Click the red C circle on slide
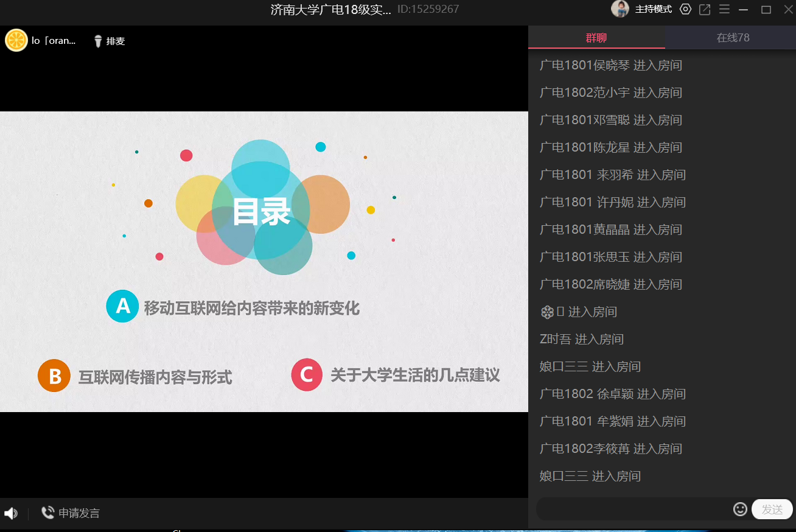Screen dimensions: 796x532 (x=307, y=374)
